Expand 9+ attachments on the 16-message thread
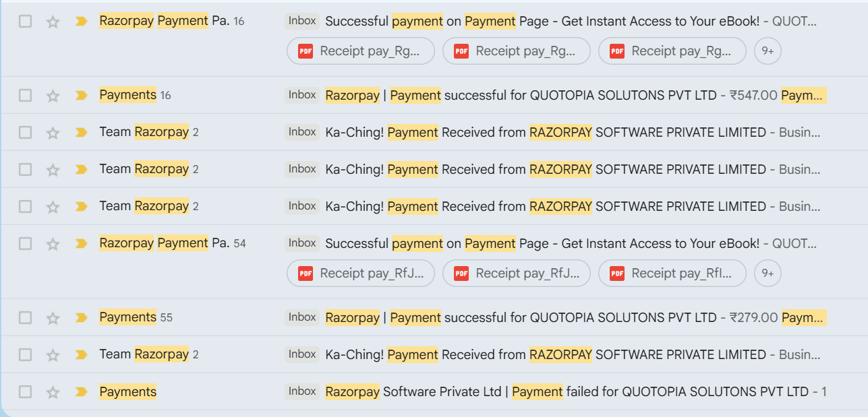The width and height of the screenshot is (868, 417). pyautogui.click(x=767, y=51)
